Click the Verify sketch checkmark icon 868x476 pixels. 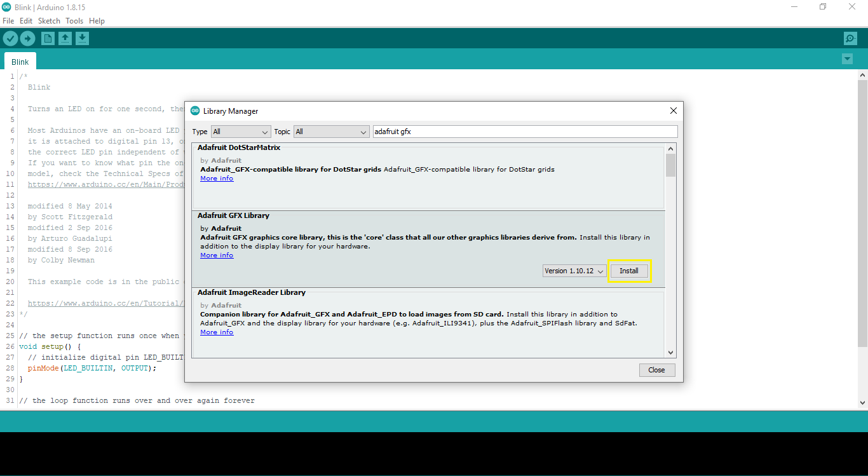click(10, 39)
